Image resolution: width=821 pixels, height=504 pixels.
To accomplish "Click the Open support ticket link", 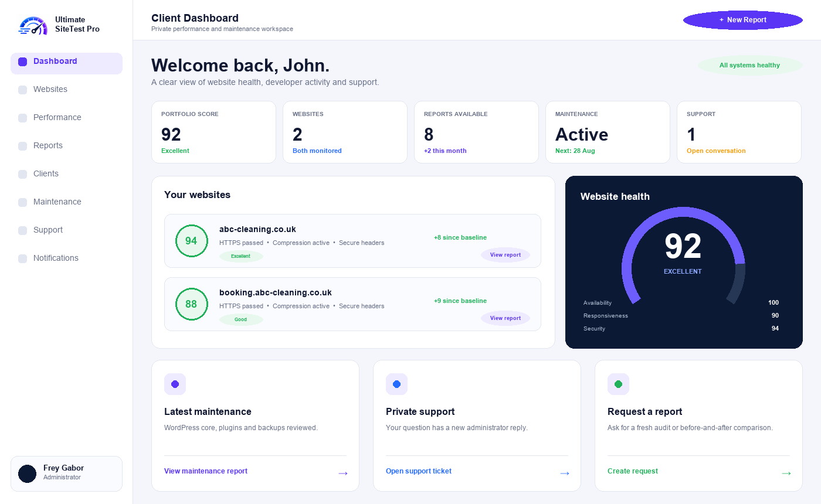I will point(419,471).
